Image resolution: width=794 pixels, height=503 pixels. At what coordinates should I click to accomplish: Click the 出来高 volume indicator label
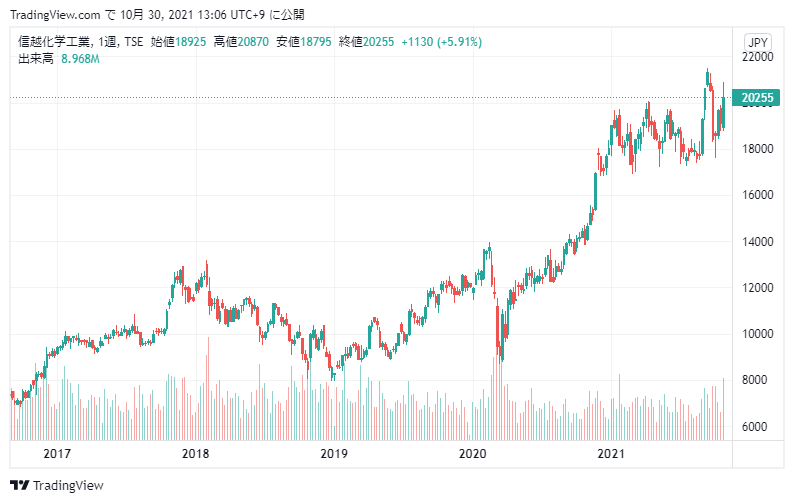(x=34, y=59)
